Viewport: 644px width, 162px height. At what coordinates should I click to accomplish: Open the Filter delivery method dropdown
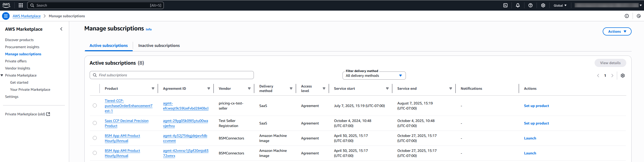pyautogui.click(x=374, y=76)
